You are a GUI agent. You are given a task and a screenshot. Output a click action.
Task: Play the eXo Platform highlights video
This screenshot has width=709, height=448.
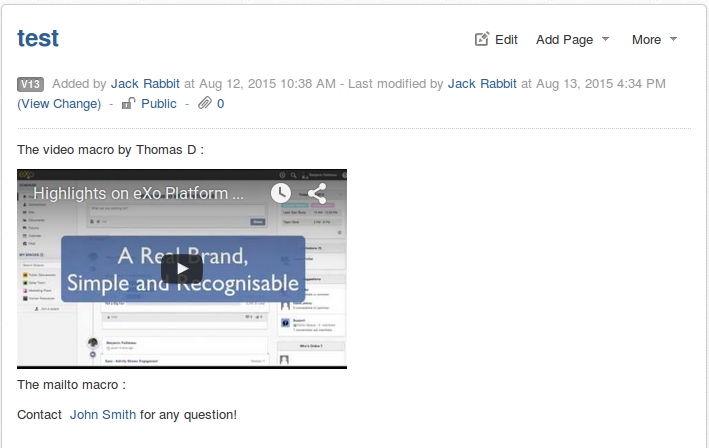(x=182, y=269)
